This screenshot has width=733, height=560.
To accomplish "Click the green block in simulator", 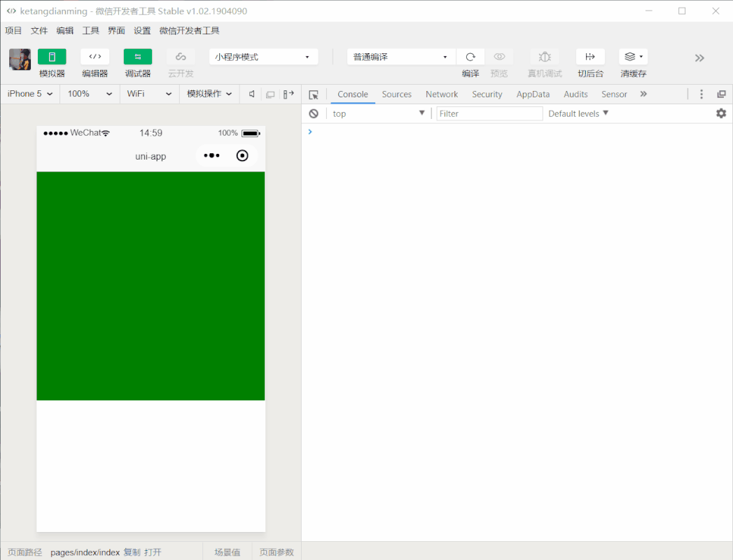I will pyautogui.click(x=151, y=286).
